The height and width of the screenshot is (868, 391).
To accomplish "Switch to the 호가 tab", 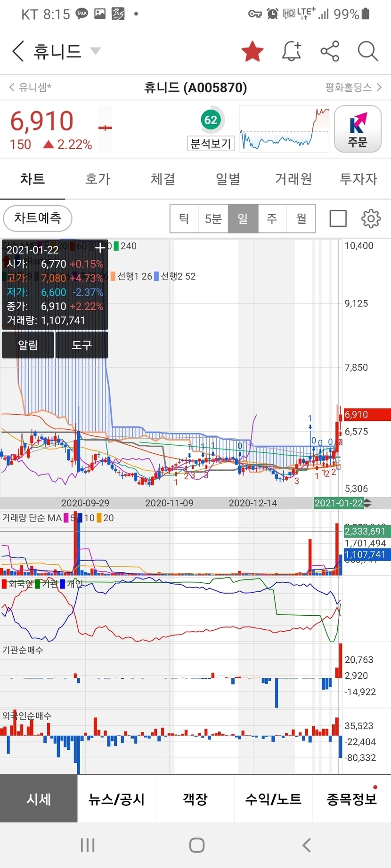I will point(98,179).
